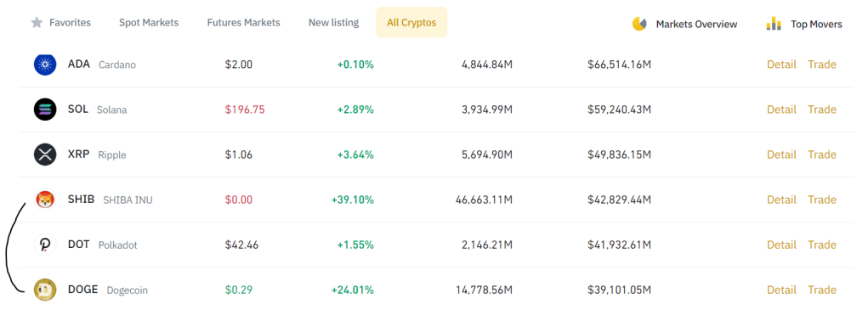This screenshot has height=310, width=868.
Task: Trade SHIB SHIBA INU
Action: 822,200
